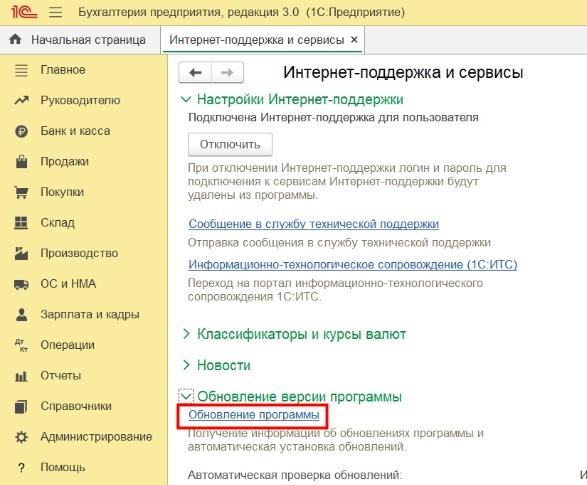
Task: Open Продажи menu section
Action: [x=64, y=162]
